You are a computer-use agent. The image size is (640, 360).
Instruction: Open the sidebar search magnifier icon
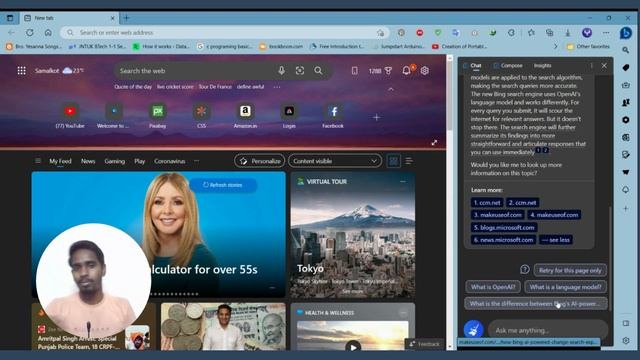[x=626, y=50]
